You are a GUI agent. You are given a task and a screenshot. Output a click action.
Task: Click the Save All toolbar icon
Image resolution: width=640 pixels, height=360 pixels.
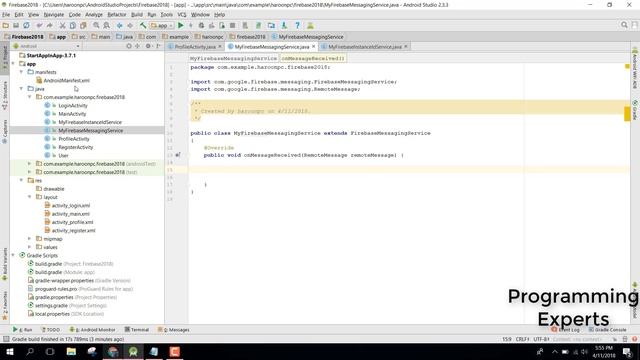[x=16, y=25]
